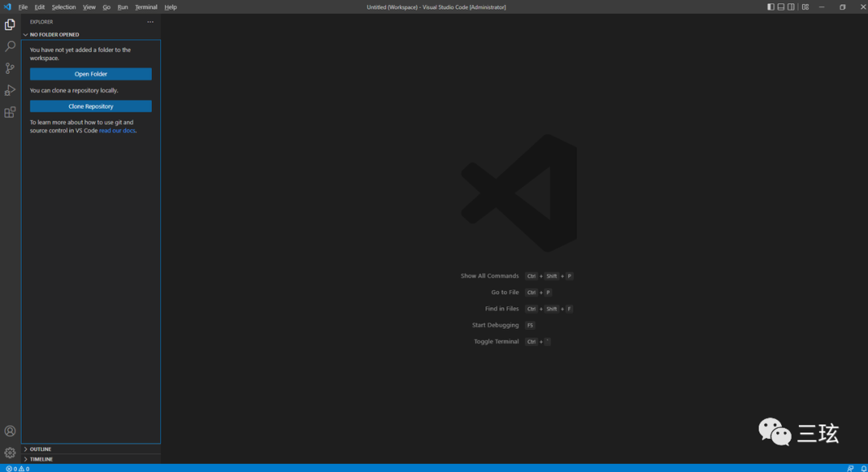The height and width of the screenshot is (472, 868).
Task: Expand the Outline section
Action: (x=40, y=449)
